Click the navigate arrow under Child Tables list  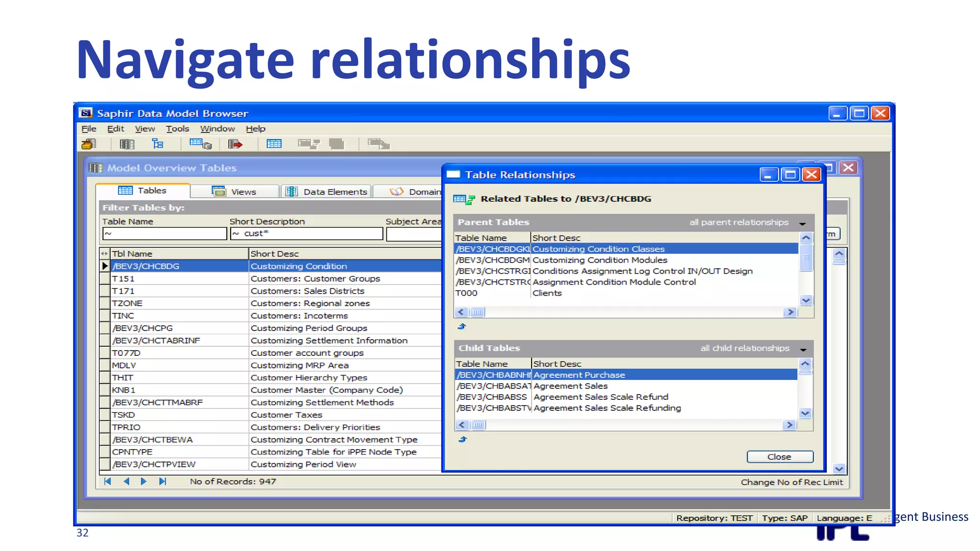pos(462,440)
